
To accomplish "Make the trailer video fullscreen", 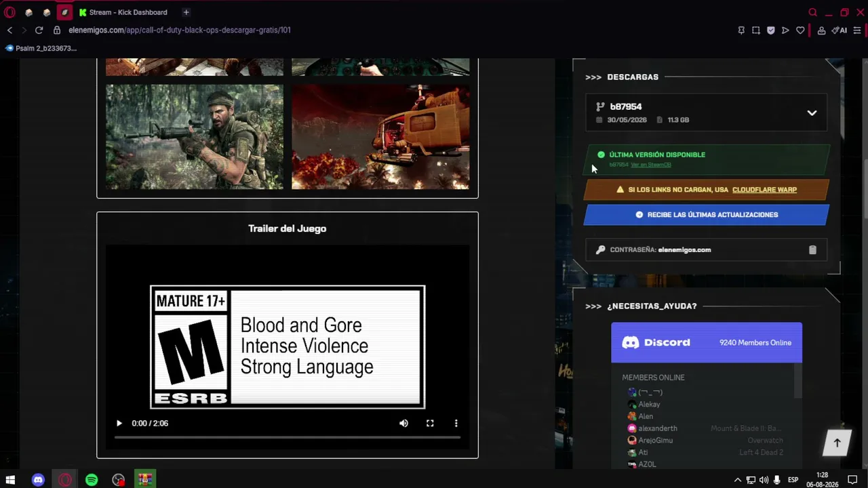I will pyautogui.click(x=430, y=423).
